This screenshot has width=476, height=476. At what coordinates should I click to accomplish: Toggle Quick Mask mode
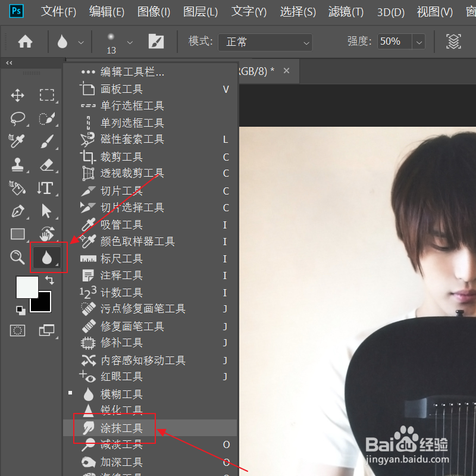[18, 331]
